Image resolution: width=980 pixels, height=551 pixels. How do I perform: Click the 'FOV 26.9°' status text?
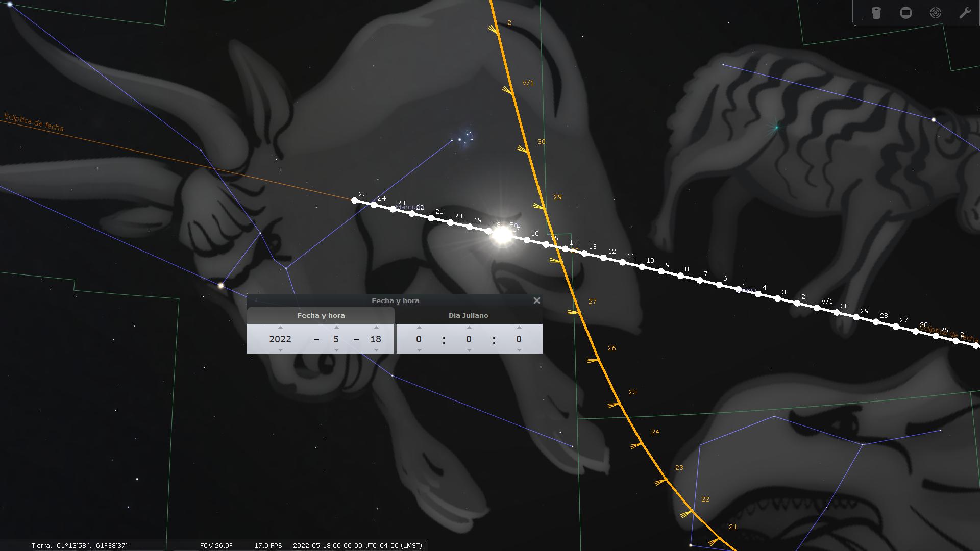click(216, 545)
